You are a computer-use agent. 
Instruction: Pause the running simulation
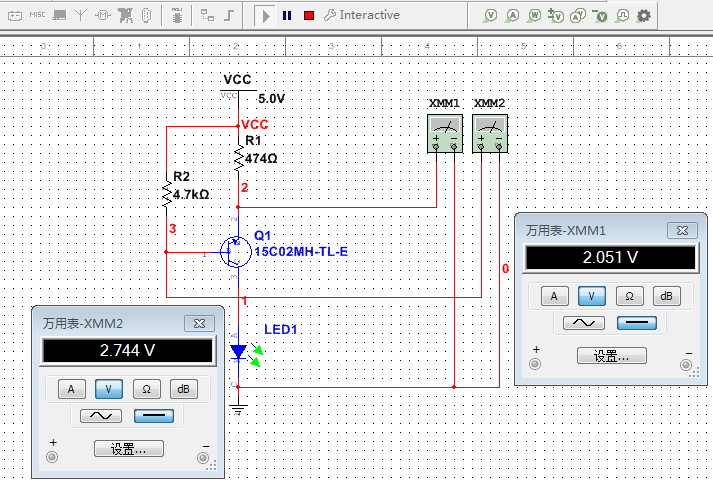point(287,16)
